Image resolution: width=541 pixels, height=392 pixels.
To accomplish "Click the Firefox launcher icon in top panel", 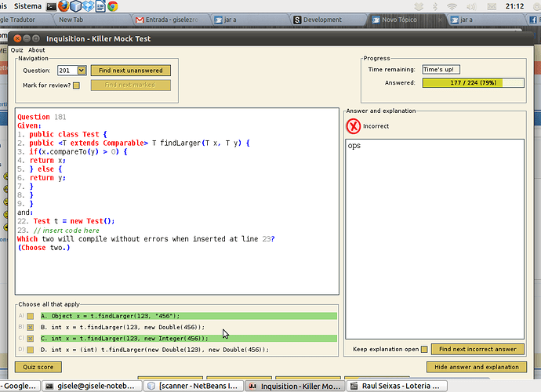I will pos(63,5).
